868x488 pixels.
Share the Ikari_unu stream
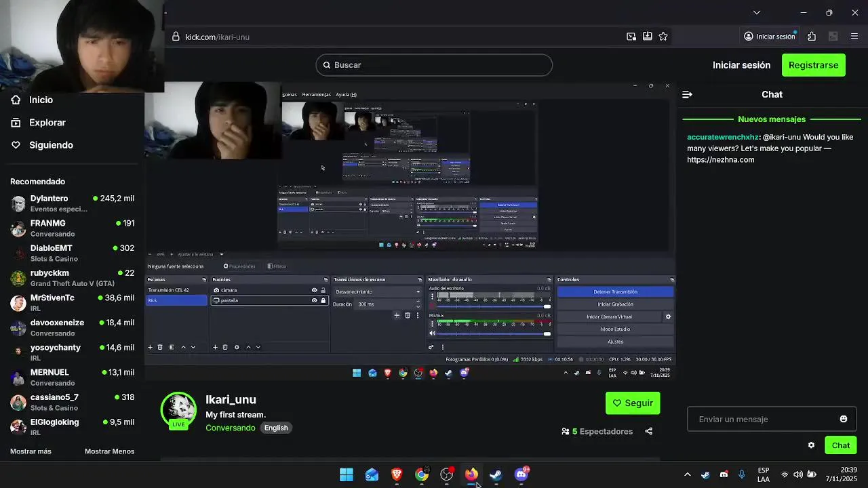(649, 431)
